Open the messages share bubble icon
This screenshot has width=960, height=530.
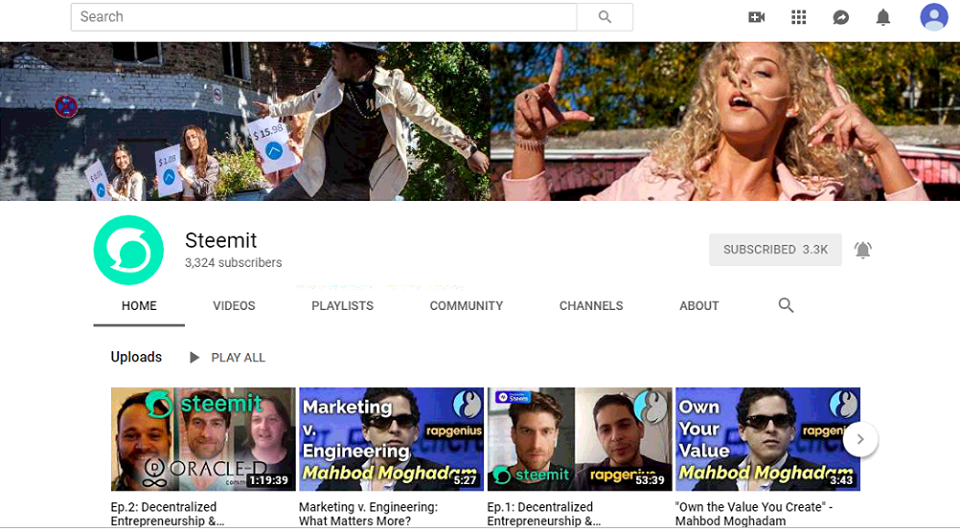coord(841,17)
